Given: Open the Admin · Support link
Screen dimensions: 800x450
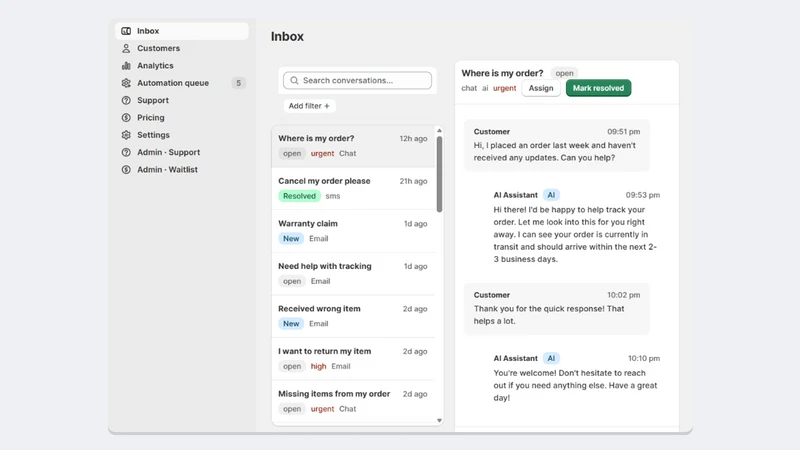Looking at the screenshot, I should click(x=182, y=153).
